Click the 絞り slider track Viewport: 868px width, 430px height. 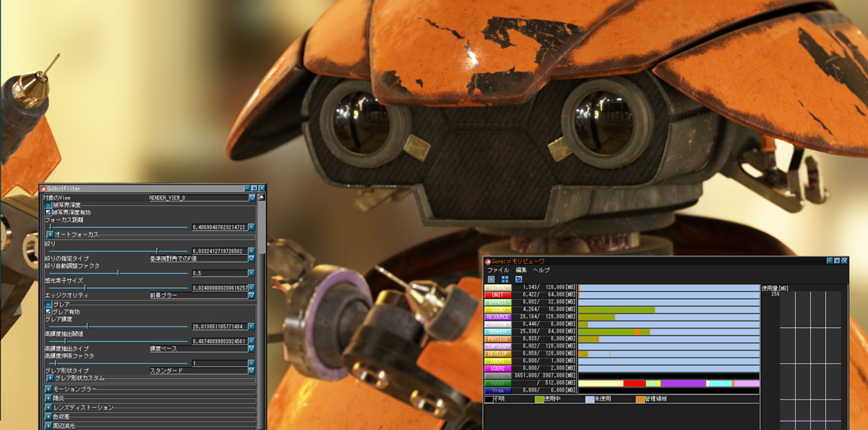coord(117,250)
